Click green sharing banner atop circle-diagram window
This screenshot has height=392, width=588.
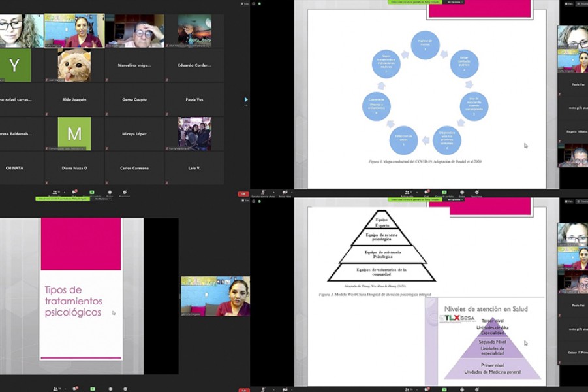click(x=416, y=2)
